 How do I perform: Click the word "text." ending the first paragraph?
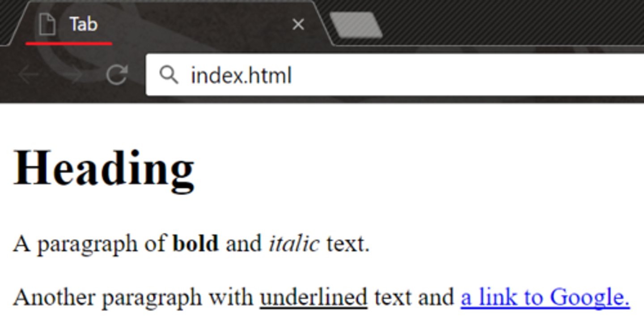click(x=348, y=244)
